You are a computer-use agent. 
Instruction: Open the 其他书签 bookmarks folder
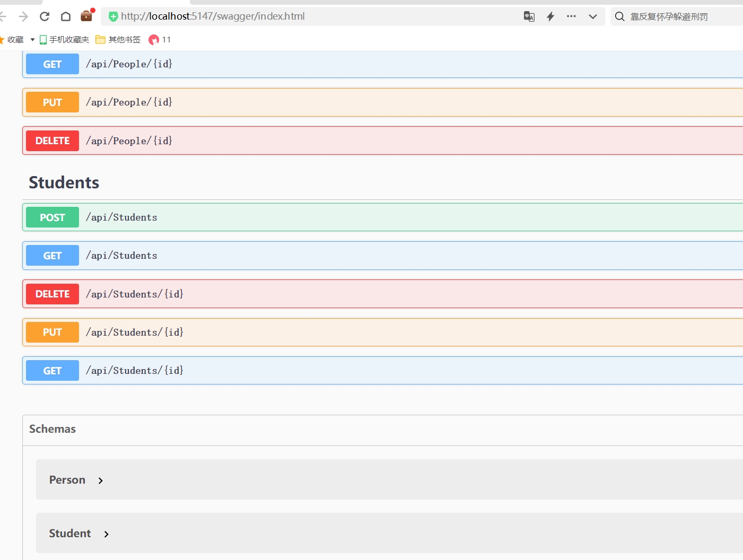click(x=118, y=40)
